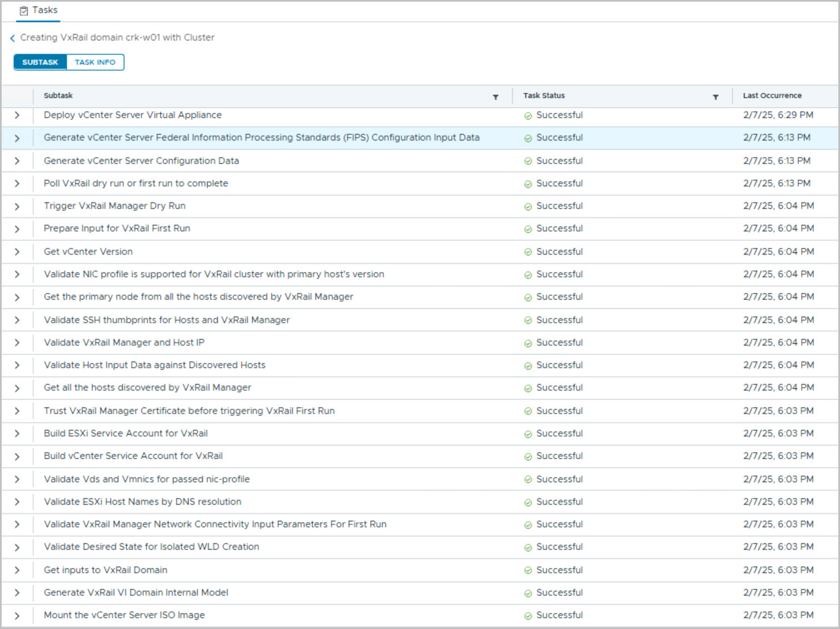This screenshot has width=840, height=629.
Task: Click success icon for Deploy vCenter Server Virtual Appliance
Action: [x=528, y=116]
